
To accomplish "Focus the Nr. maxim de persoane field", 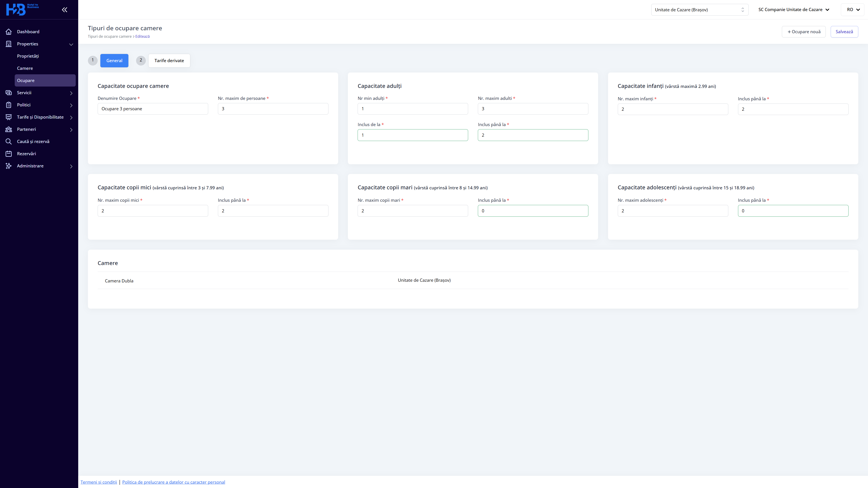I will click(273, 109).
